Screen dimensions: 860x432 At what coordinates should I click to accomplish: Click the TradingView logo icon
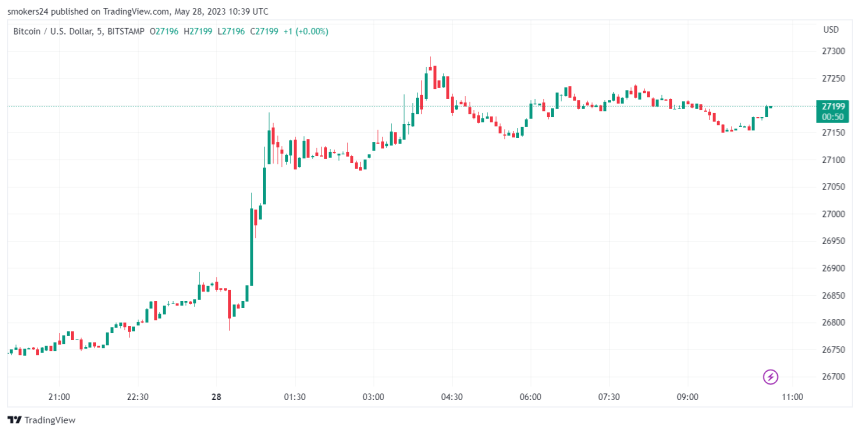14,420
